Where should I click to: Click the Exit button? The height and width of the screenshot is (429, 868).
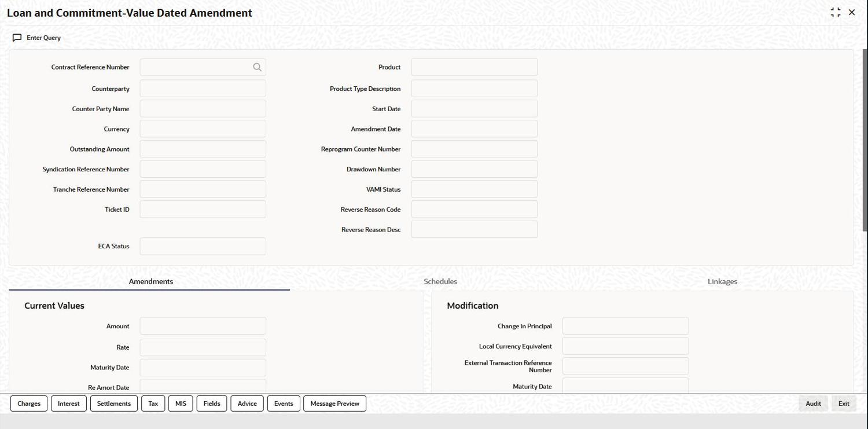click(844, 404)
